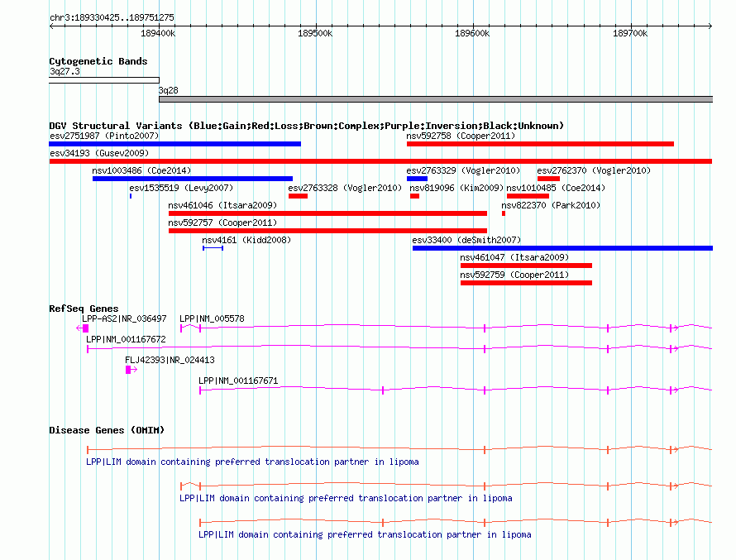Click the LPP|NM_001167672 gene label

click(x=126, y=339)
